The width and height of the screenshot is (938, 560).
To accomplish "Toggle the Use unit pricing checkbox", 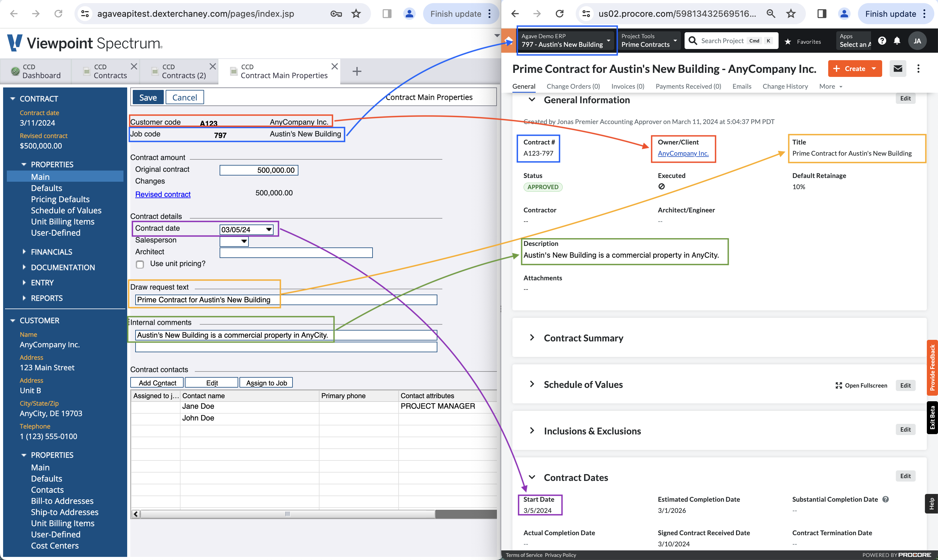I will point(140,264).
